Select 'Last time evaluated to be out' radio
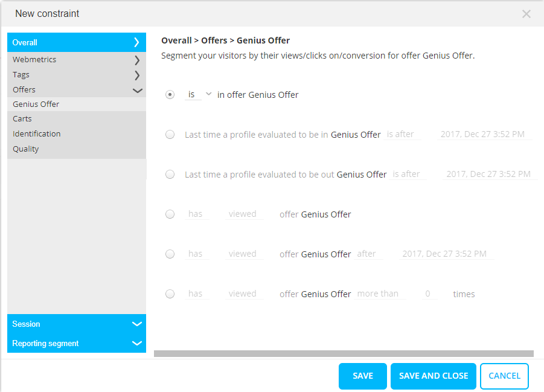This screenshot has height=392, width=544. 170,175
